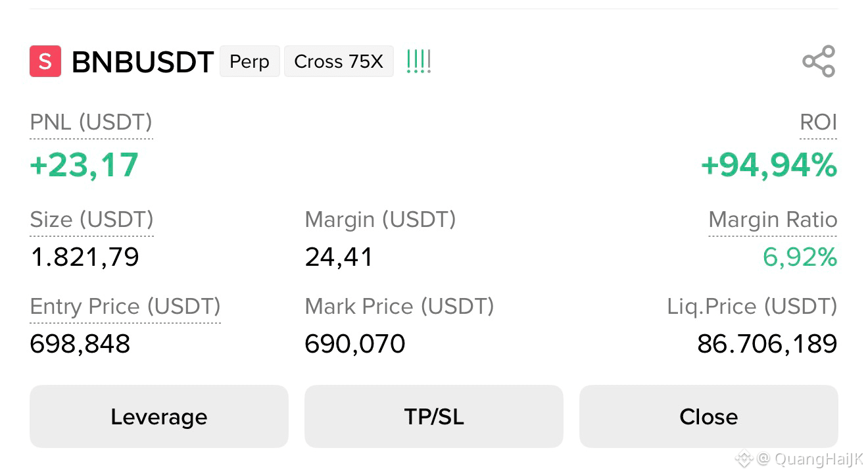Tap the Size (USDT) underlined label
Image resolution: width=868 pixels, height=475 pixels.
point(92,220)
